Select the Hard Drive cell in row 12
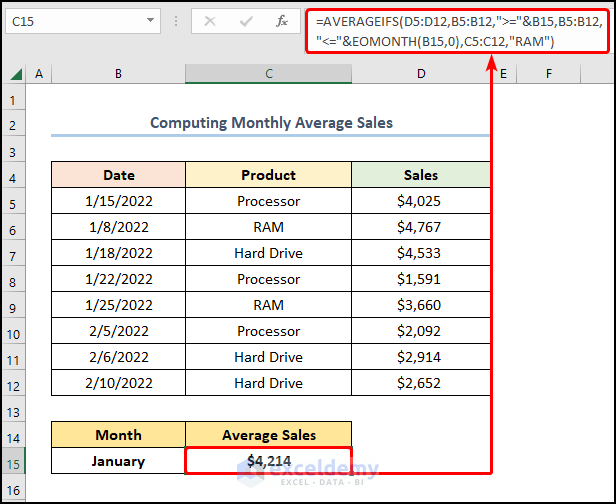Image resolution: width=616 pixels, height=504 pixels. click(x=268, y=383)
